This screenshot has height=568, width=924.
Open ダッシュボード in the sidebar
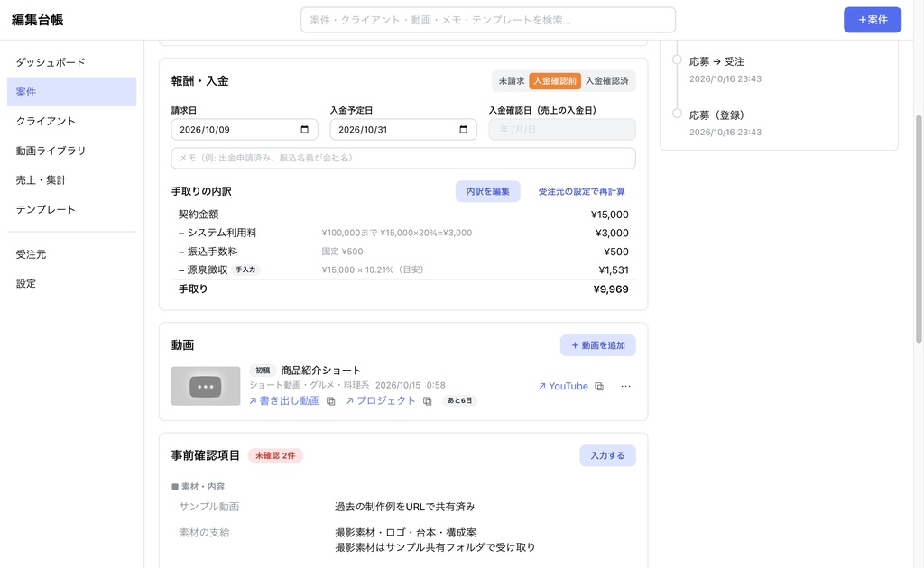pyautogui.click(x=72, y=62)
